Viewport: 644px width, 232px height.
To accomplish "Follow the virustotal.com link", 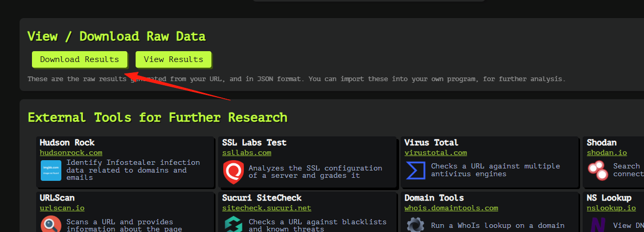I will (x=436, y=152).
